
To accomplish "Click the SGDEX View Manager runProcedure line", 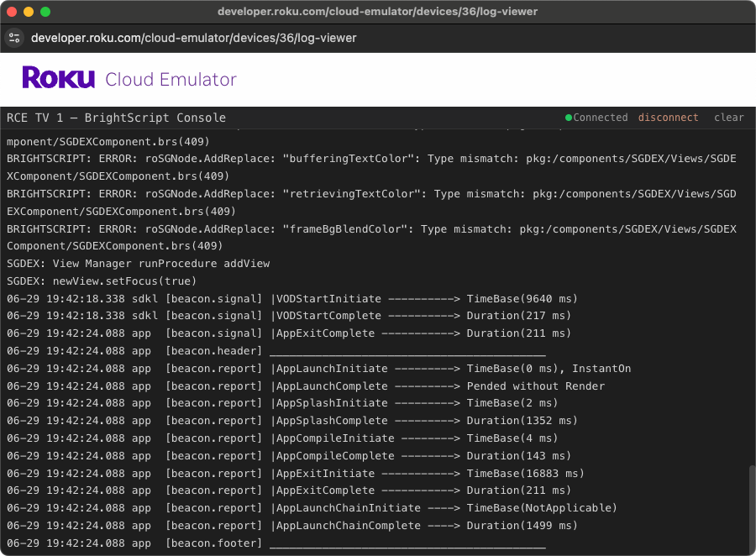I will coord(139,264).
